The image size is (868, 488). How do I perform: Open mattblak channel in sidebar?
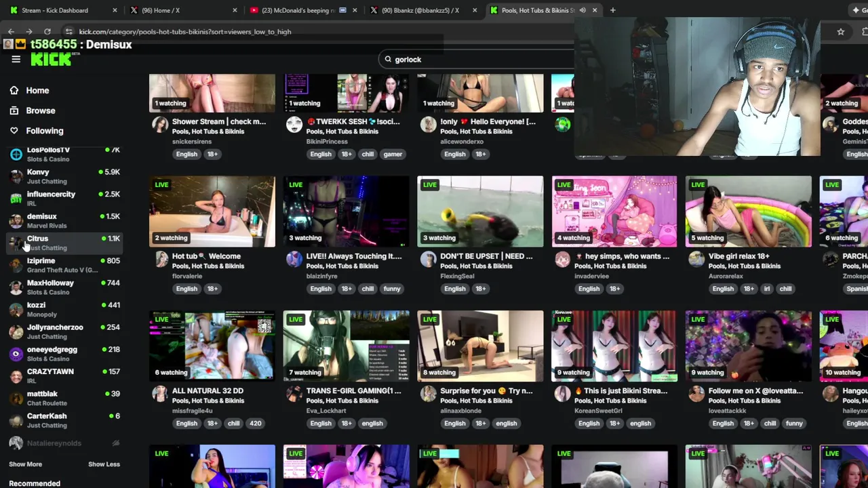(x=66, y=399)
